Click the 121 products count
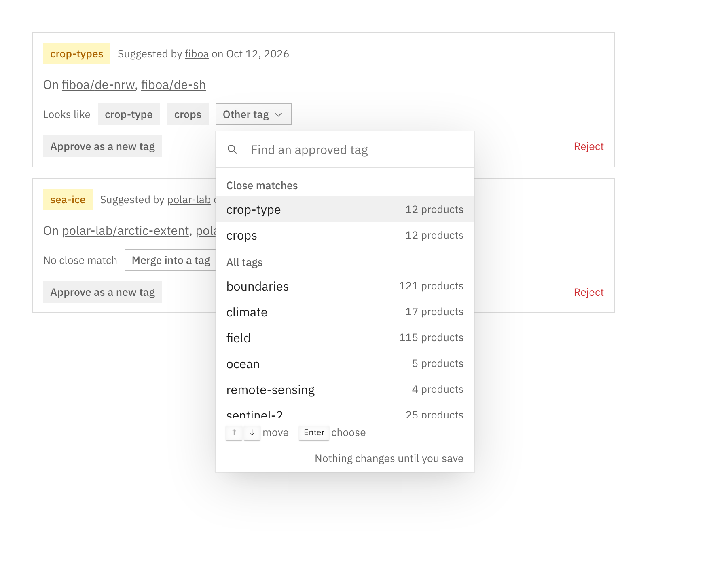The image size is (728, 582). (x=431, y=286)
